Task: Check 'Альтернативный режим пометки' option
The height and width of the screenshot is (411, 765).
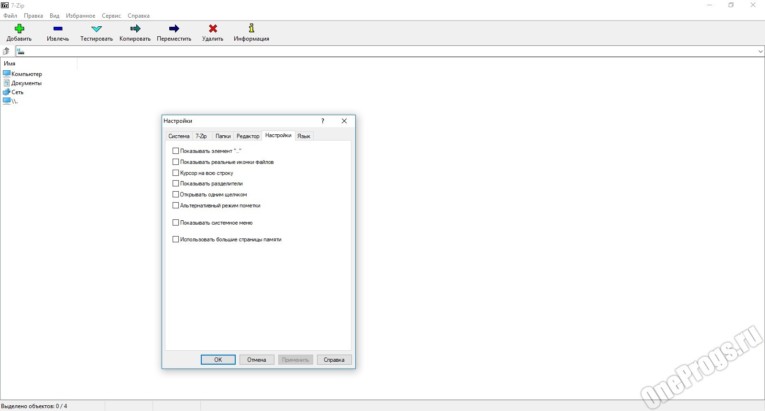Action: pos(176,206)
